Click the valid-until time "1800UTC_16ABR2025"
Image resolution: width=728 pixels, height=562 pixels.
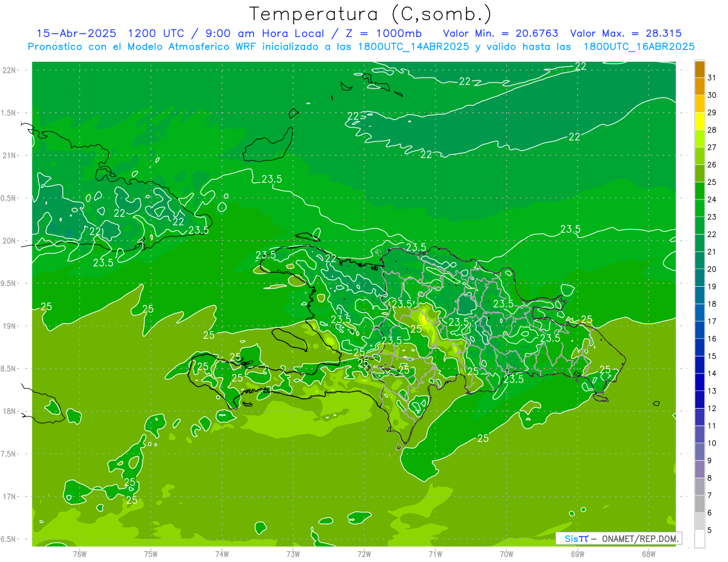click(639, 46)
